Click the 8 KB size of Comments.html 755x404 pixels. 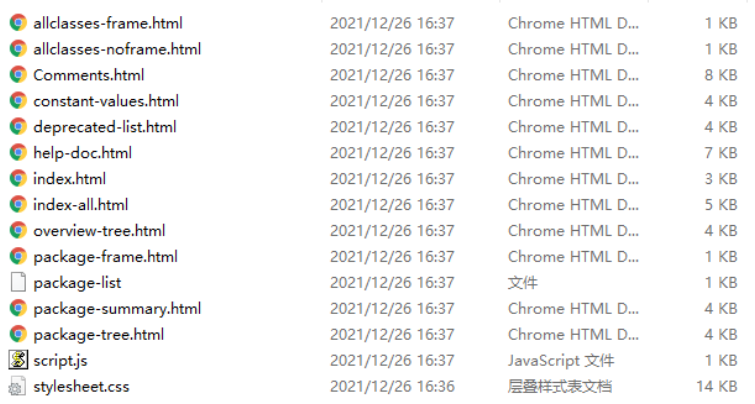721,75
